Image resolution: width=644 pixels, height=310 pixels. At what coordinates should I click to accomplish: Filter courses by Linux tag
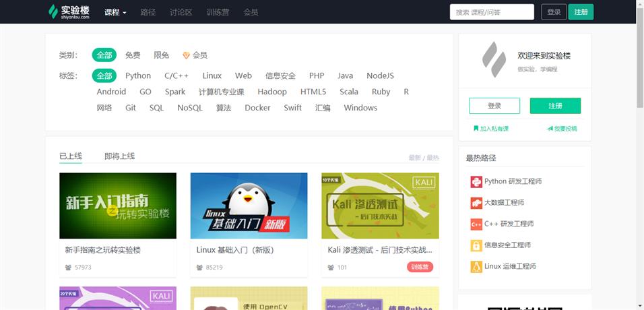[x=212, y=75]
